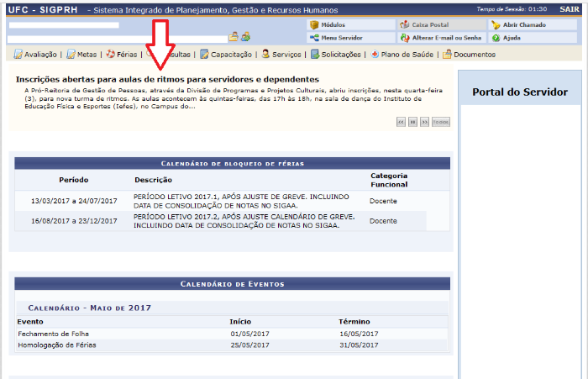
Task: Open the ritmos classes news headline
Action: point(167,79)
